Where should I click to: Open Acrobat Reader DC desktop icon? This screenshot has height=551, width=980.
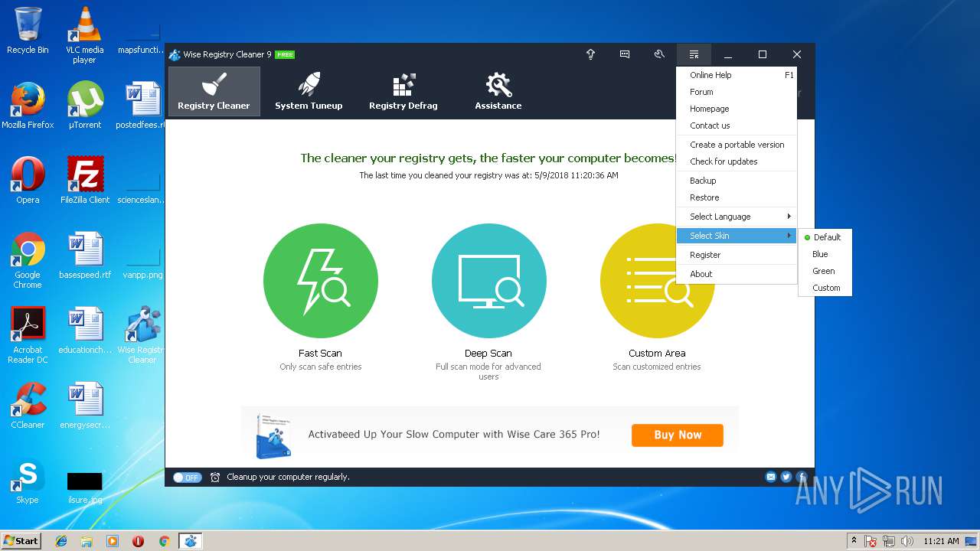pyautogui.click(x=28, y=335)
